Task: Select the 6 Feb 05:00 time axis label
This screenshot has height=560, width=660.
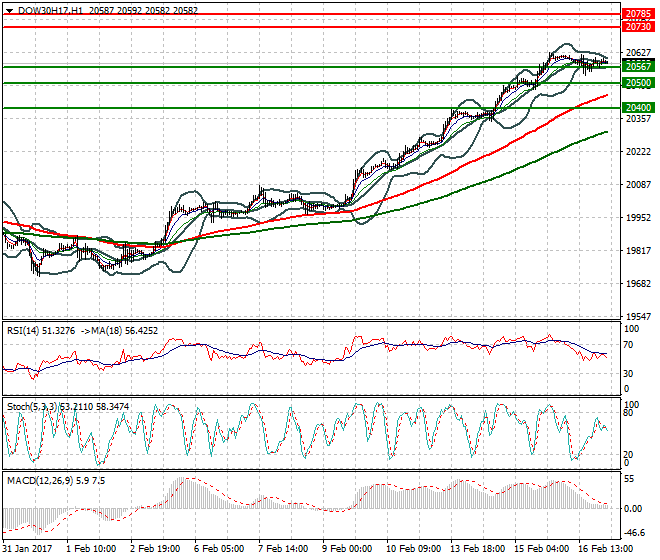Action: pos(219,549)
